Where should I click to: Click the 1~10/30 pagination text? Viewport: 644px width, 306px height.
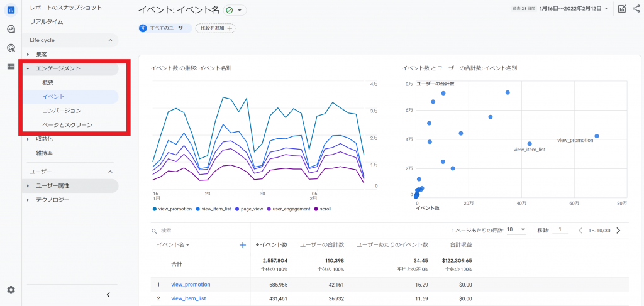599,231
